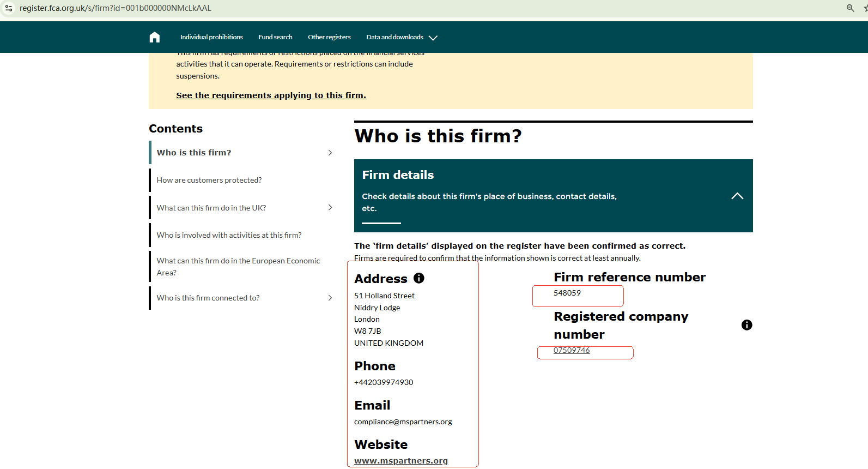
Task: Open 'See the requirements applying to this firm' link
Action: click(x=271, y=95)
